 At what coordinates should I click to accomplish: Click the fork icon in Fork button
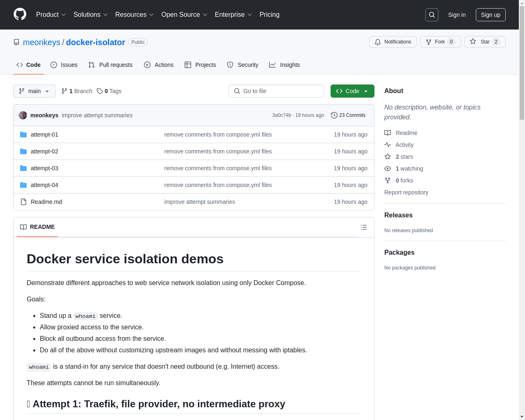pyautogui.click(x=429, y=42)
